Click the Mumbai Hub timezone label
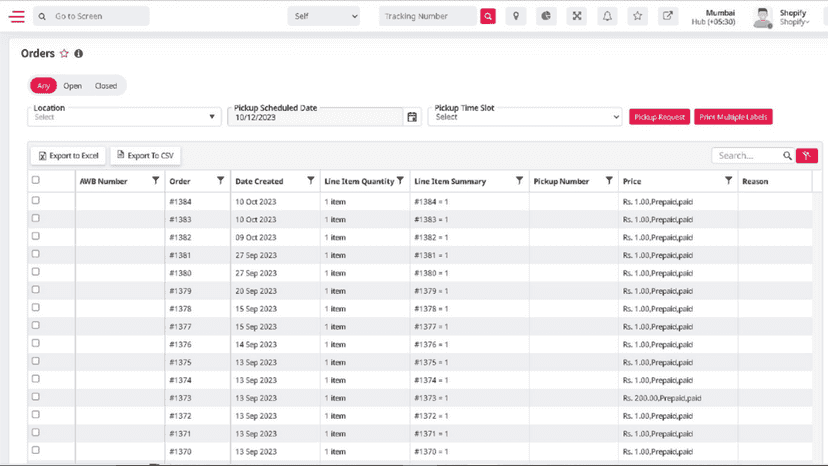This screenshot has width=828, height=466. pyautogui.click(x=713, y=17)
